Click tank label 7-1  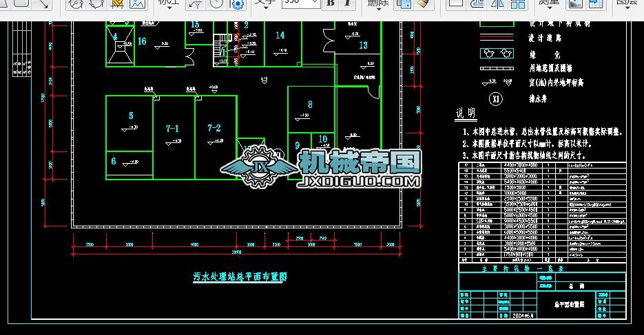click(172, 129)
